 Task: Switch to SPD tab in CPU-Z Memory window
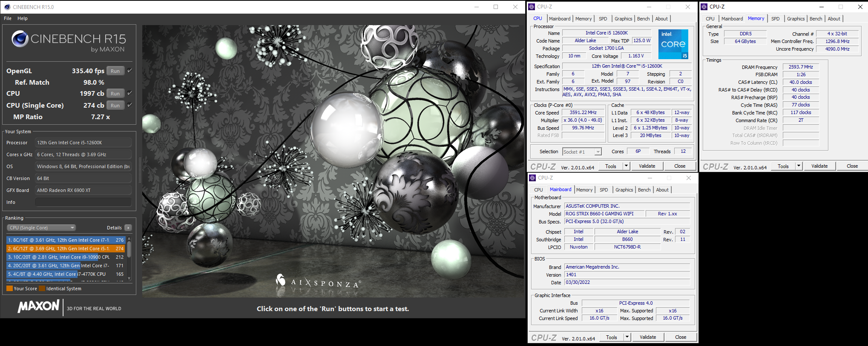775,19
